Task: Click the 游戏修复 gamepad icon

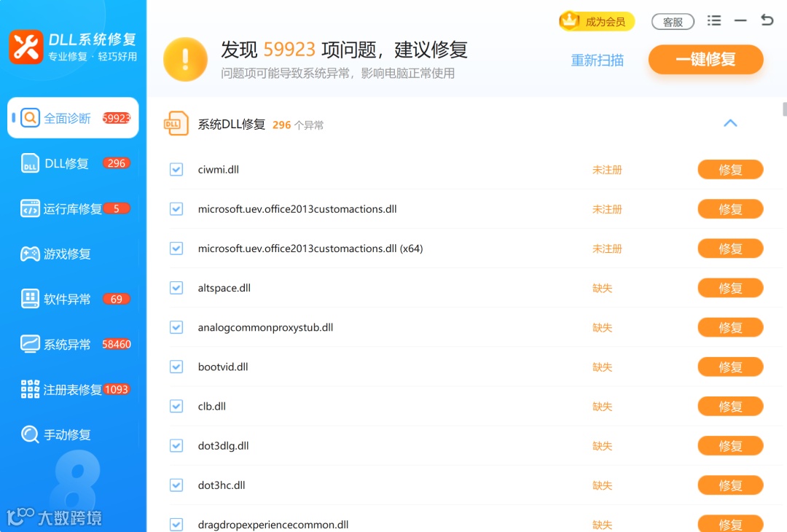Action: 30,254
